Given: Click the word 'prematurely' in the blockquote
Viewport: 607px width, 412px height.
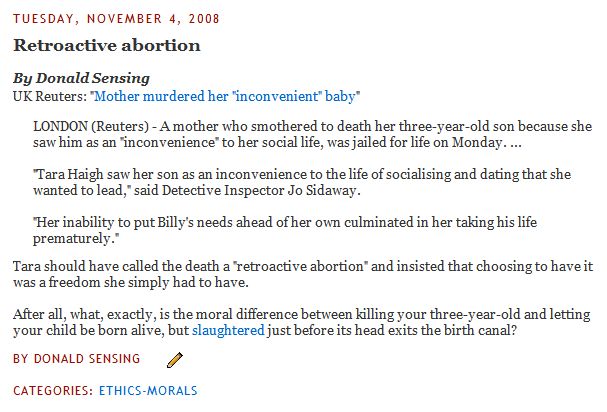Looking at the screenshot, I should coord(72,239).
